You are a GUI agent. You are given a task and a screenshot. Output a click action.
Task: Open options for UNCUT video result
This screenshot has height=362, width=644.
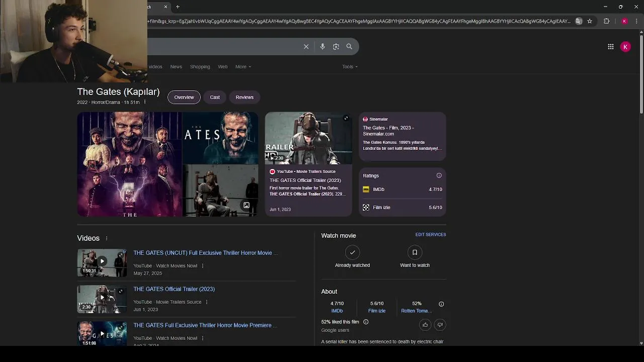tap(203, 266)
